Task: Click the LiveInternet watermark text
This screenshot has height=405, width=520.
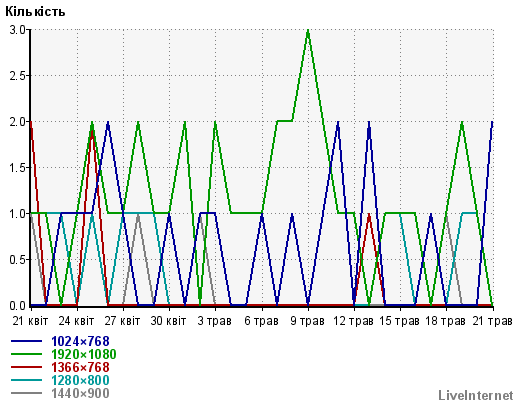Action: 476,395
